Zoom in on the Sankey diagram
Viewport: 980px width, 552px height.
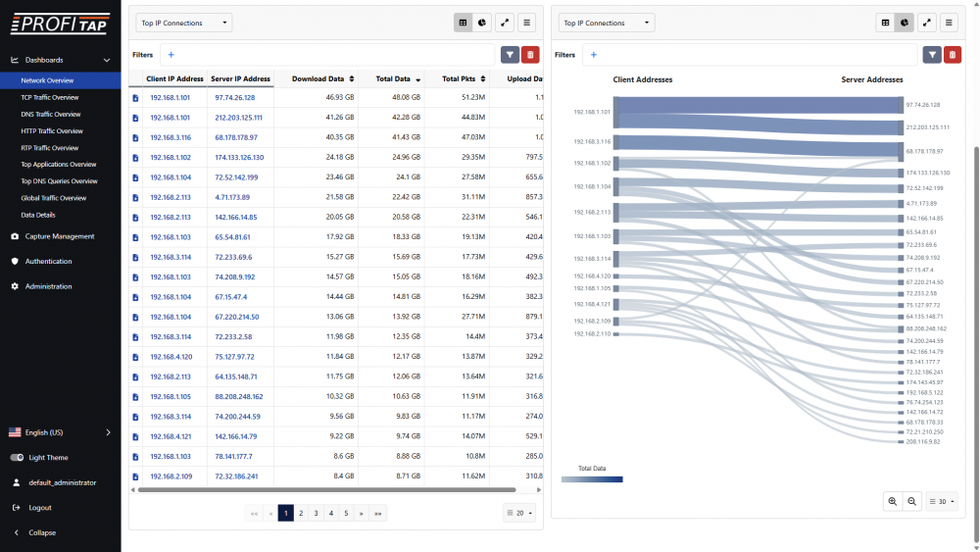click(892, 501)
